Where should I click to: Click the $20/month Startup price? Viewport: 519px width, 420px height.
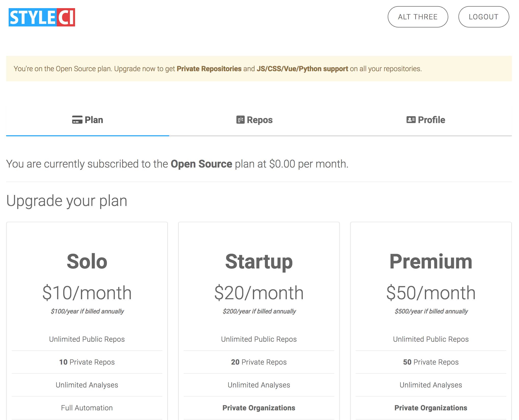click(x=259, y=293)
